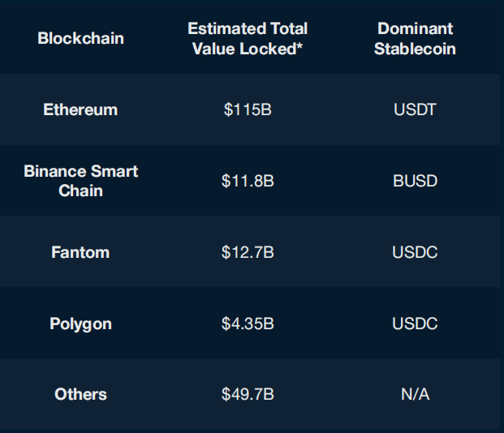The height and width of the screenshot is (433, 504).
Task: Click the word Chain under Binance Smart
Action: click(x=80, y=191)
